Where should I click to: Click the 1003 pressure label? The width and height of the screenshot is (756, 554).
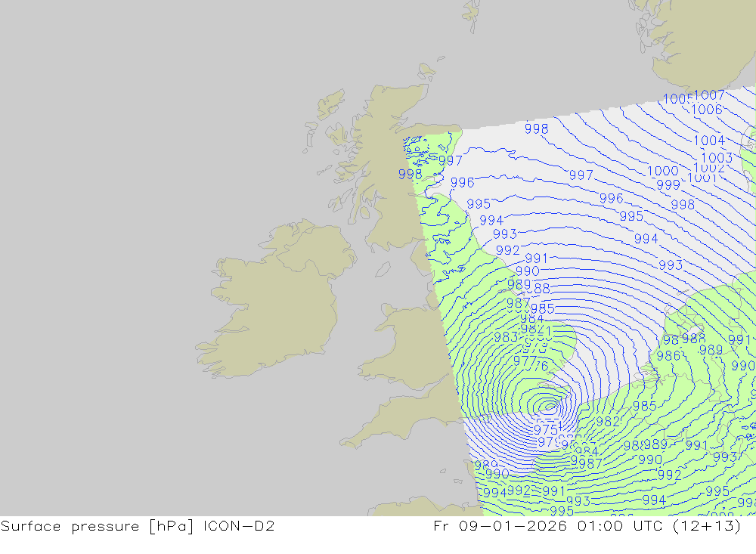pos(717,158)
